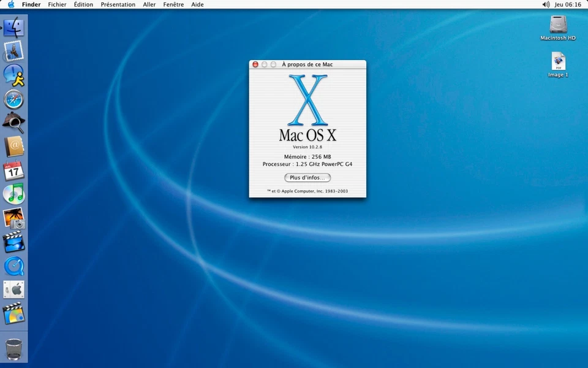Open iChat from the dock
The image size is (588, 368).
(x=13, y=75)
